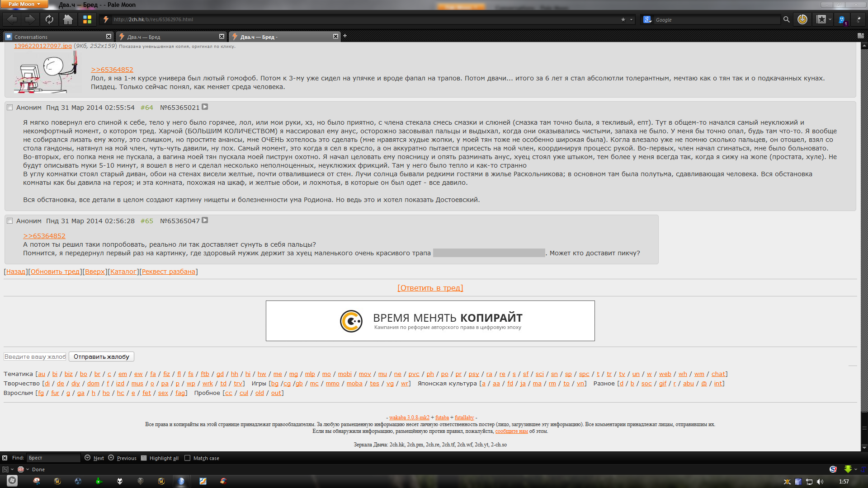
Task: Expand the Bookmarks menu button arrow
Action: 830,19
